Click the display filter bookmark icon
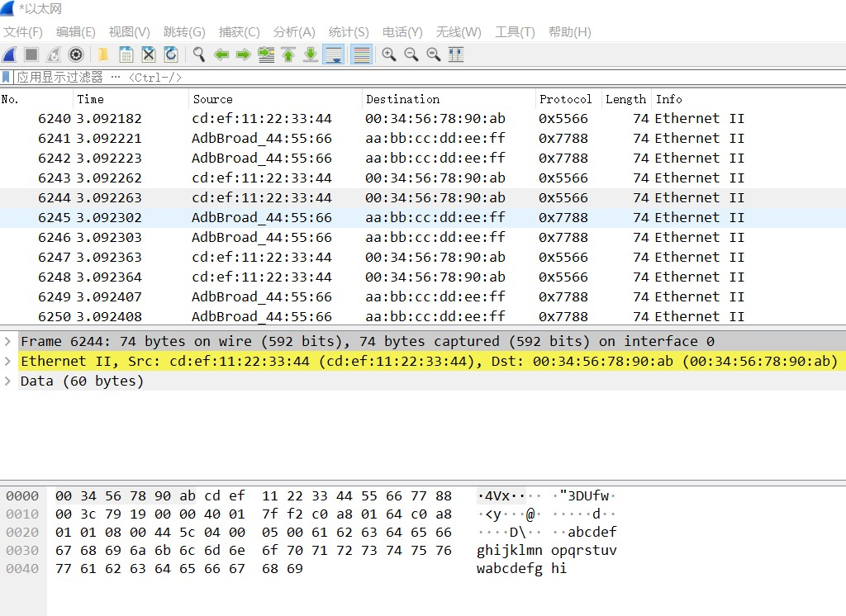Image resolution: width=846 pixels, height=616 pixels. (7, 77)
